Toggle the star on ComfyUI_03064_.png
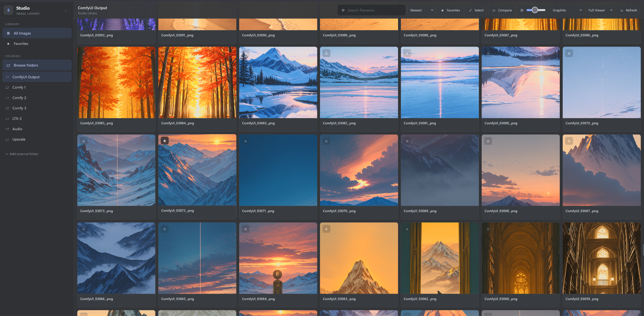The height and width of the screenshot is (316, 644). click(246, 229)
